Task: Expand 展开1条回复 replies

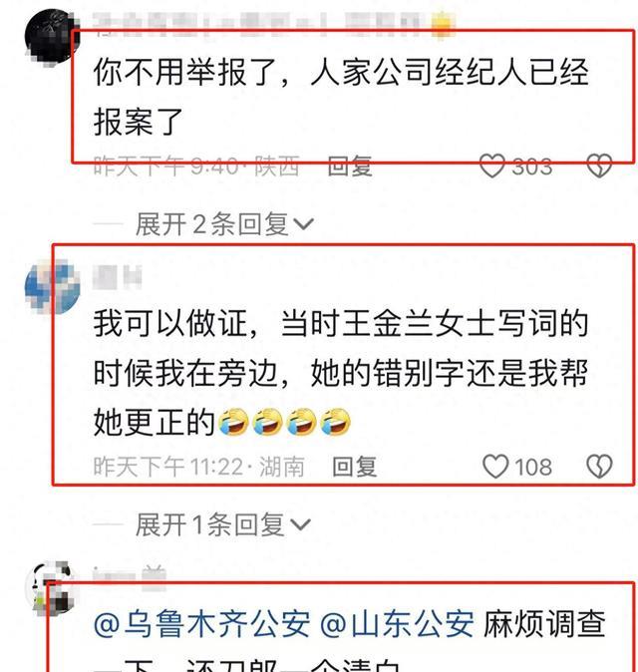Action: pyautogui.click(x=223, y=524)
